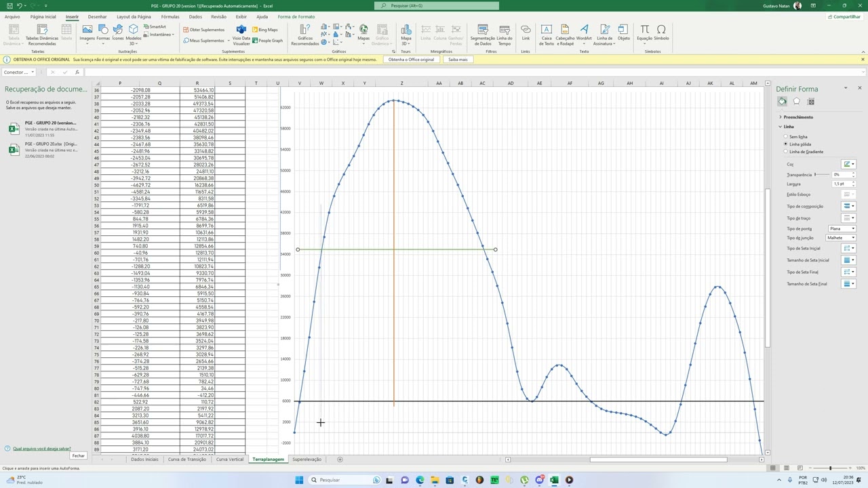
Task: Save the workbook from the quick access toolbar
Action: 8,5
